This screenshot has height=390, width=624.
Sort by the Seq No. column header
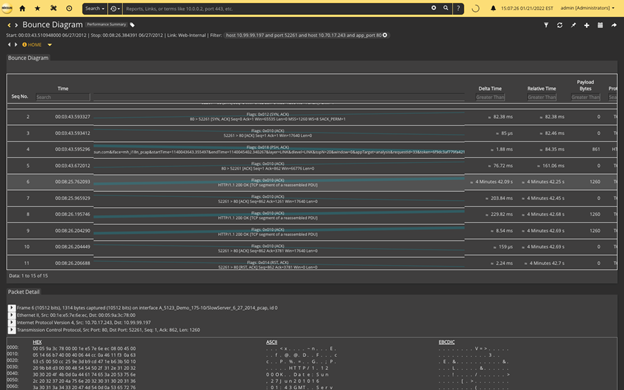(x=20, y=96)
